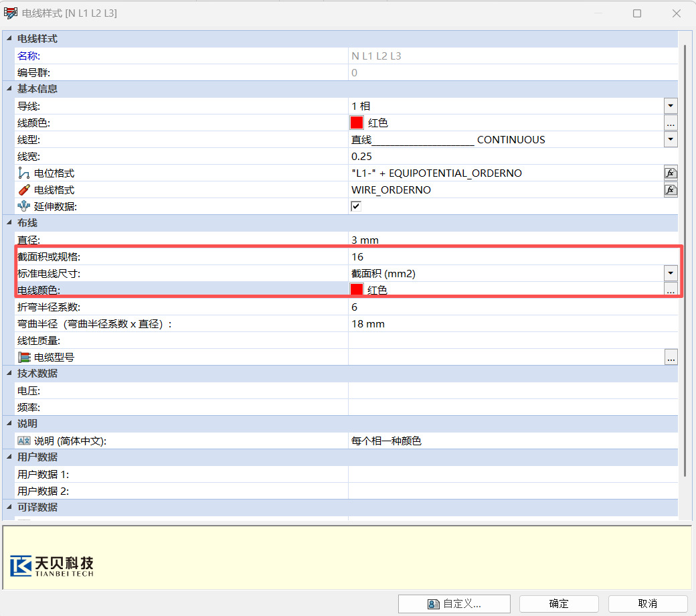
Task: Open the 标准电线尺寸 dropdown
Action: (x=671, y=273)
